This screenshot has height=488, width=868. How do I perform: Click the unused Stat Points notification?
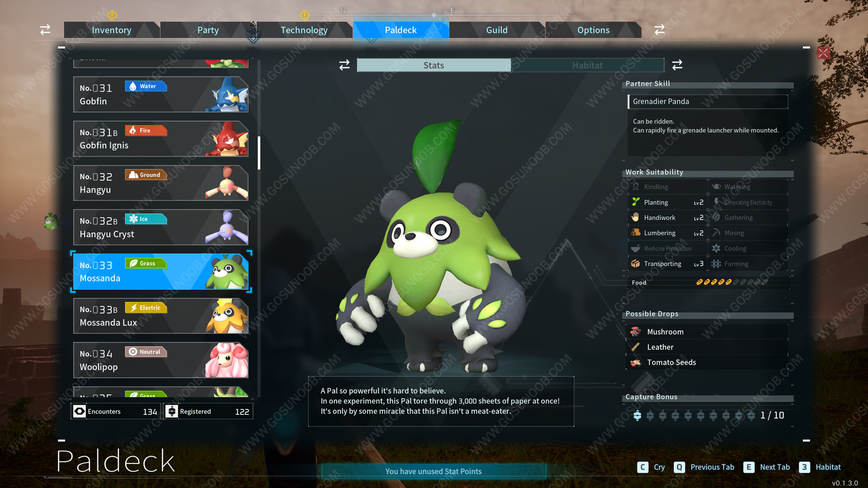[434, 471]
